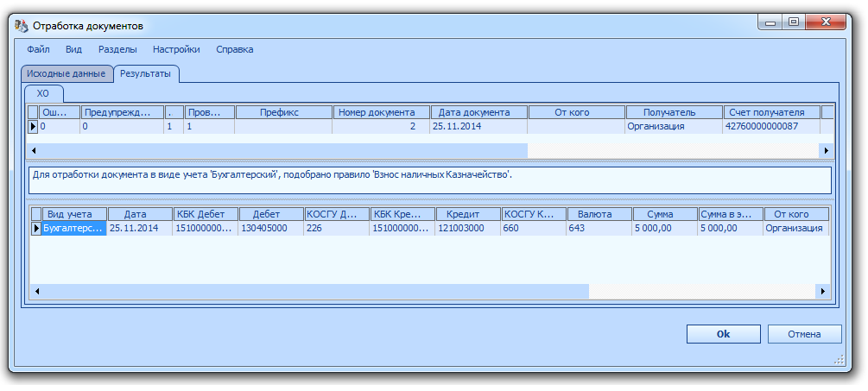Click the Счет получателя column header
The image size is (868, 391).
[x=771, y=112]
